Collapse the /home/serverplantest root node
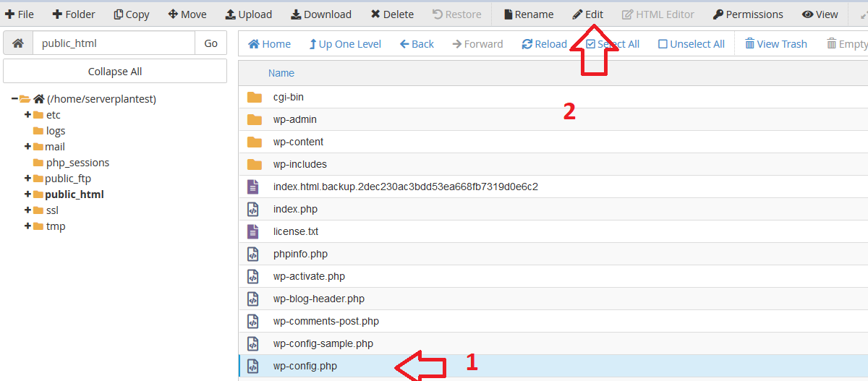Viewport: 868px width, 381px height. tap(14, 99)
